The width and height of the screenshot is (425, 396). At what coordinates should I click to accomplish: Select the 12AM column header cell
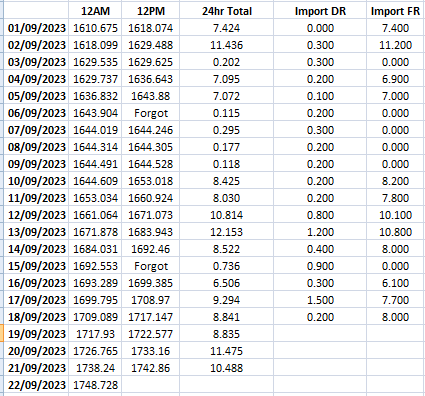(x=95, y=11)
